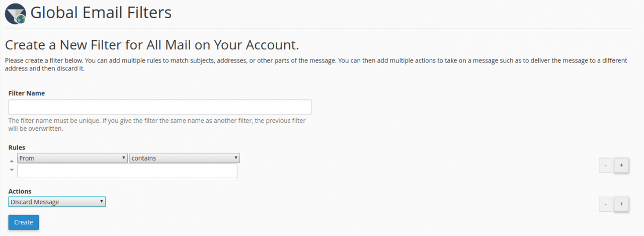Click the unique filter name help note
The width and height of the screenshot is (644, 236).
[x=157, y=125]
